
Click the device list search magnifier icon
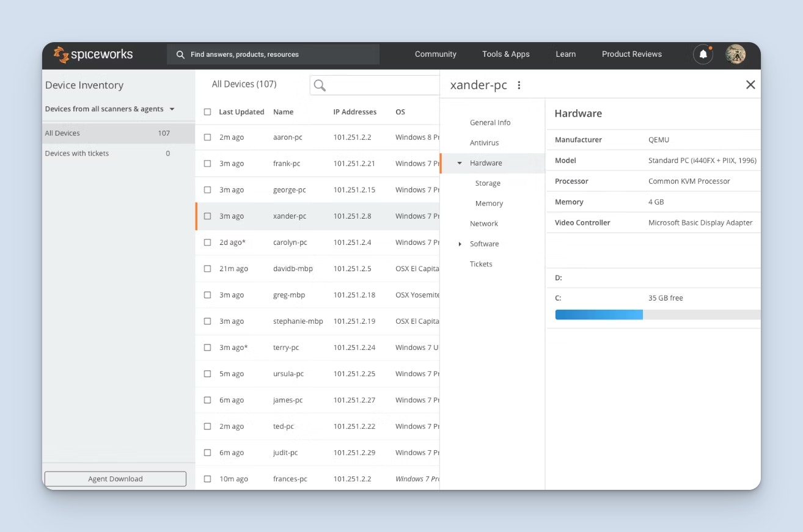tap(320, 86)
